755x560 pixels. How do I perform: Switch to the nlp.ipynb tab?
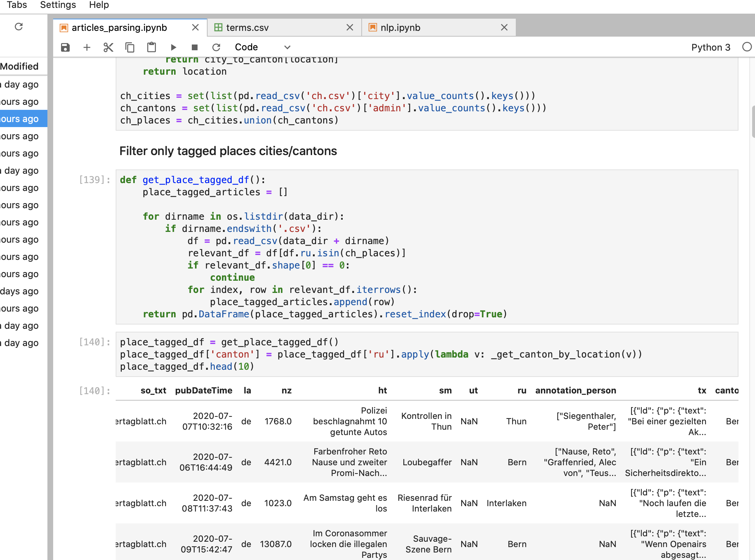(400, 28)
